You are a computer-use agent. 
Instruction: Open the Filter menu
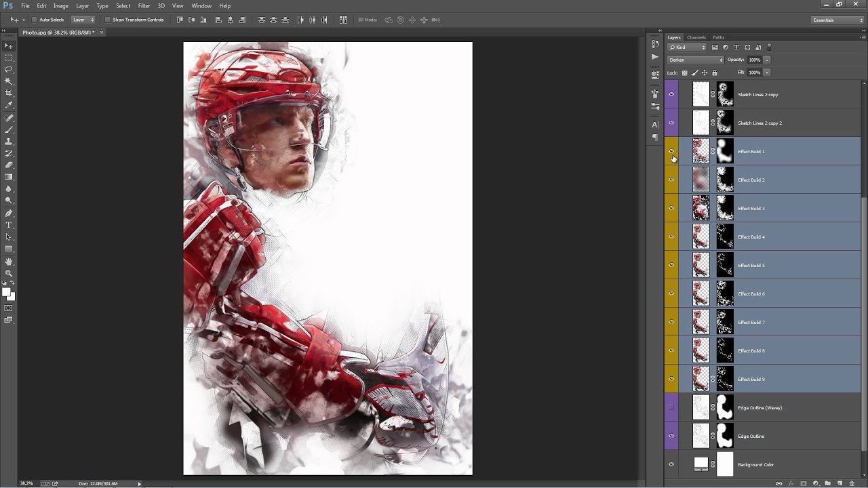point(144,5)
